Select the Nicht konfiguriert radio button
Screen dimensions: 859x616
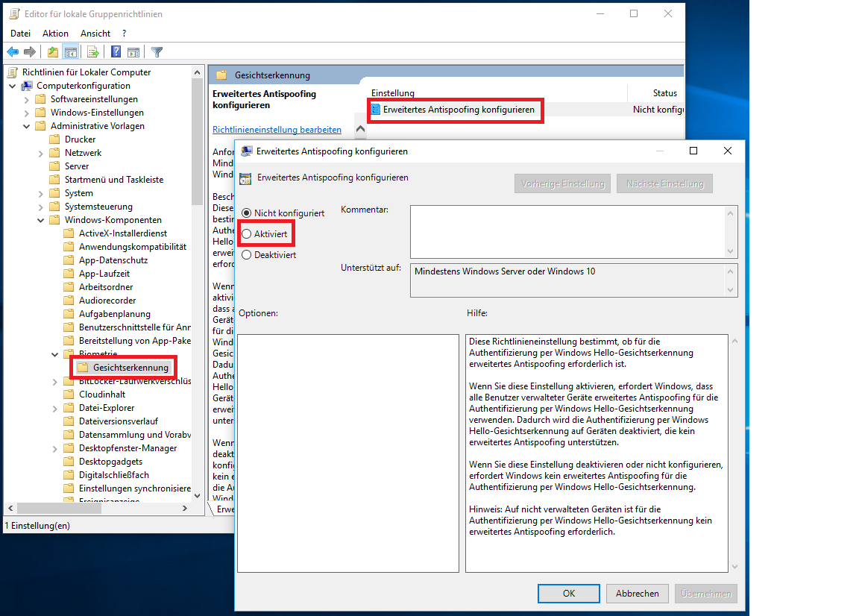[247, 213]
